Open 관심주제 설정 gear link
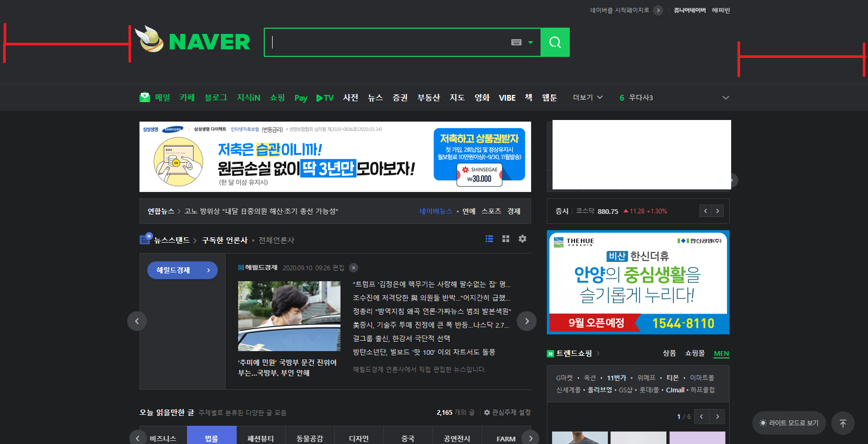 click(507, 412)
